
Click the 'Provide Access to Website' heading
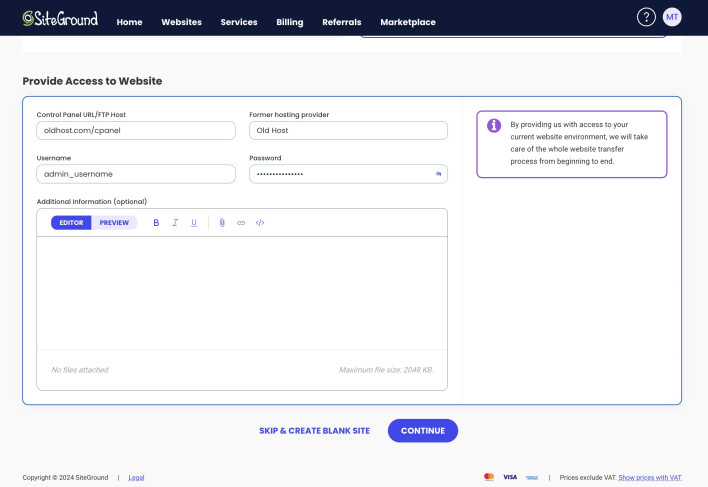coord(92,81)
